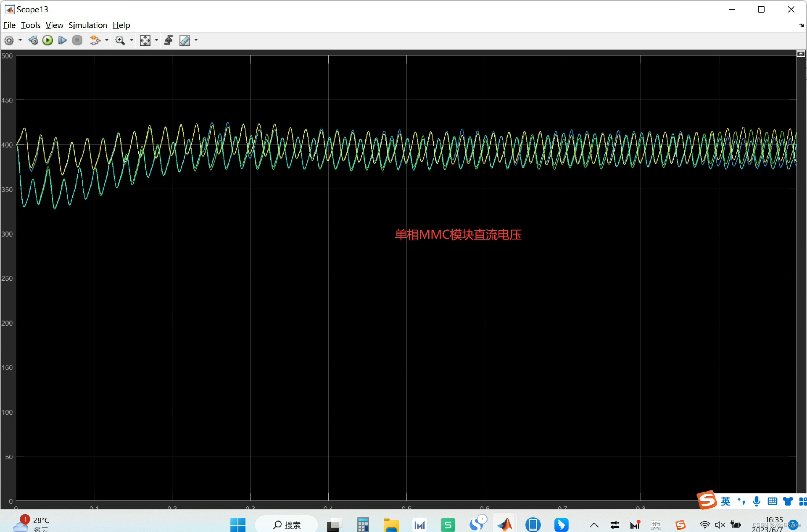Expand dropdown arrow next to gear icon
This screenshot has width=807, height=532.
20,40
